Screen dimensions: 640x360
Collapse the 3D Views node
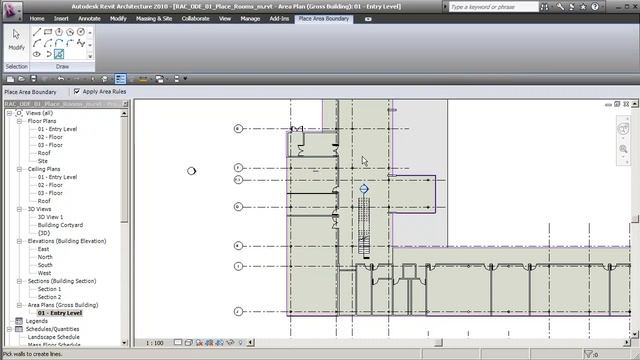coord(19,209)
